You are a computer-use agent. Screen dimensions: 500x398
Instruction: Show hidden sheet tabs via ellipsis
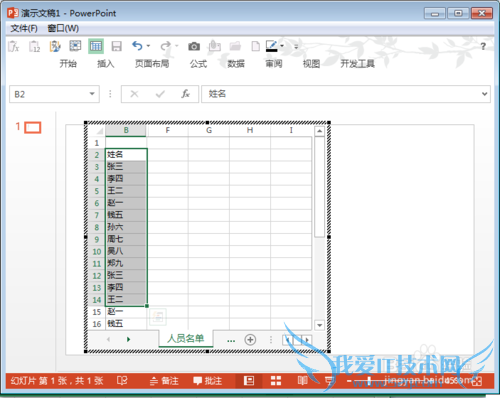point(231,340)
